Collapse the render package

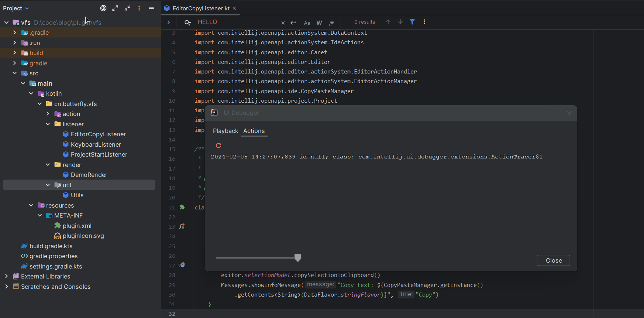(48, 165)
